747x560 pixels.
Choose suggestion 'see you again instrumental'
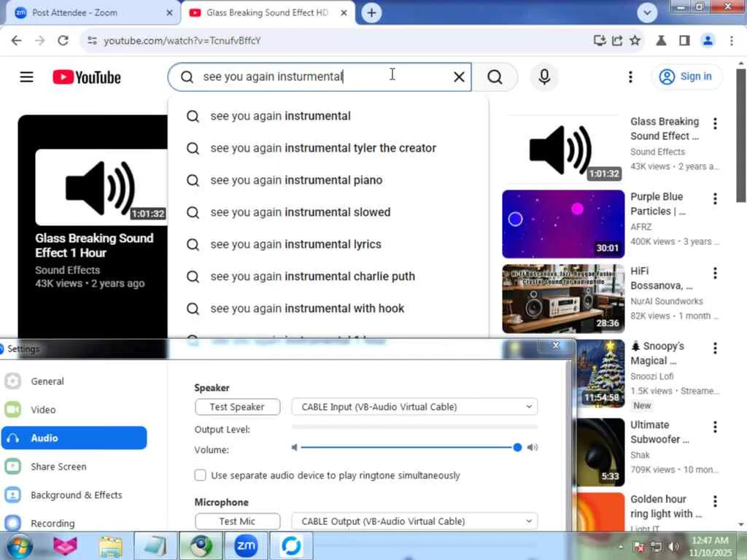(328, 116)
